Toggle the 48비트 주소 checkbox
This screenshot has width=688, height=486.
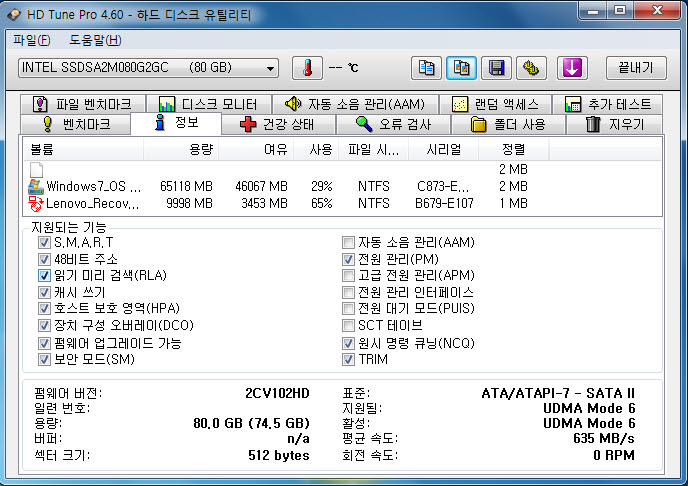43,259
